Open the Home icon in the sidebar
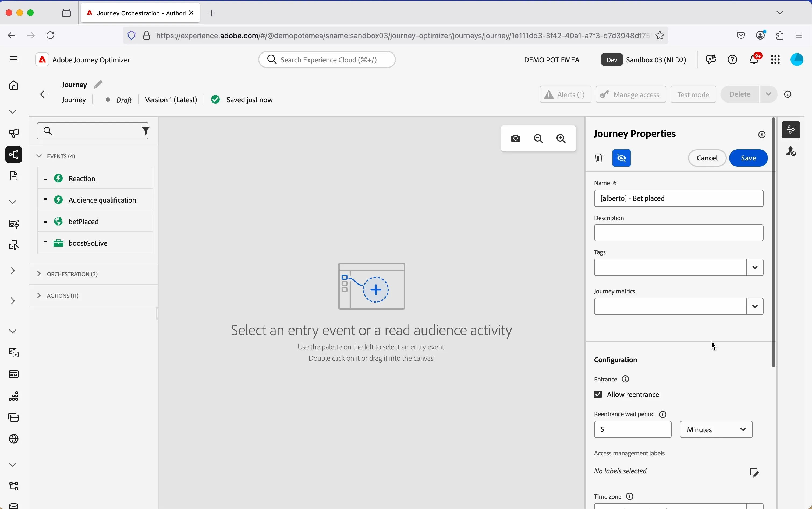 click(x=14, y=86)
